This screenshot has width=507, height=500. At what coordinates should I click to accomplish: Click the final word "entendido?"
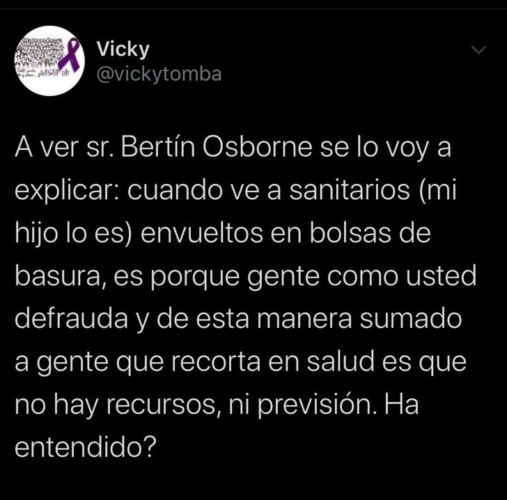[86, 448]
